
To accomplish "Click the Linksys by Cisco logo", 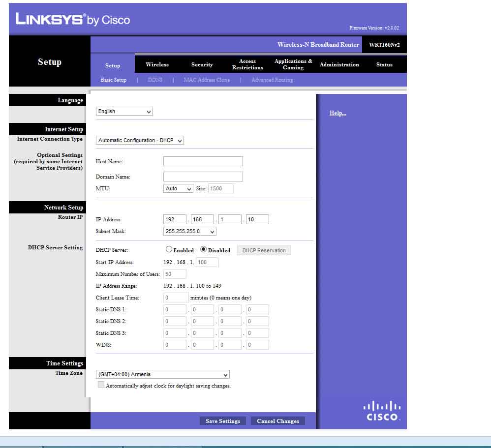I will point(73,19).
